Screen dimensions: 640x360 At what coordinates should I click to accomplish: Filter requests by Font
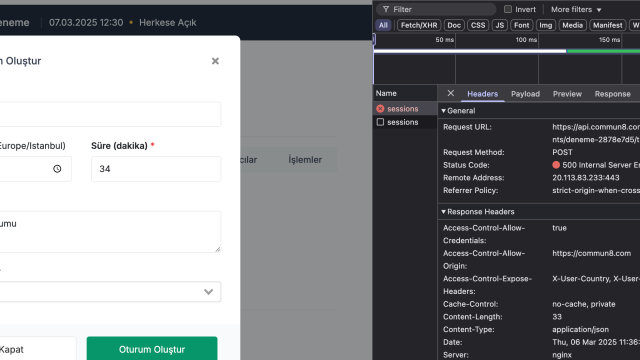pos(522,25)
